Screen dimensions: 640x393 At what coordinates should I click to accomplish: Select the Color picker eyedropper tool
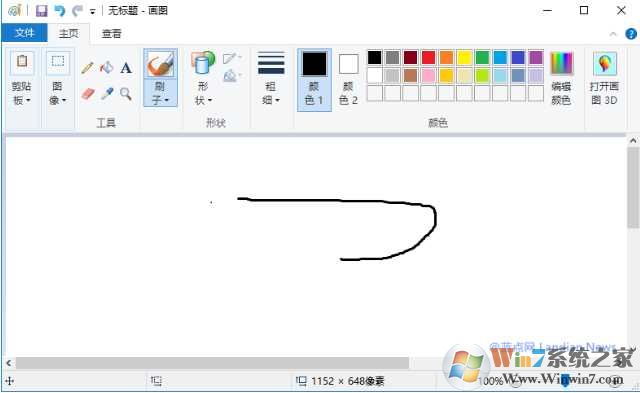(x=107, y=93)
